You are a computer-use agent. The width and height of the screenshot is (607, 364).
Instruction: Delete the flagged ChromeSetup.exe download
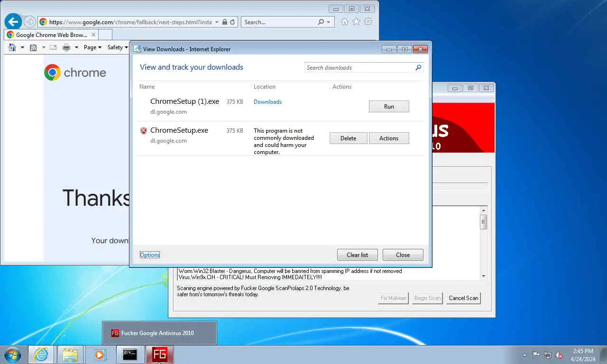[348, 138]
